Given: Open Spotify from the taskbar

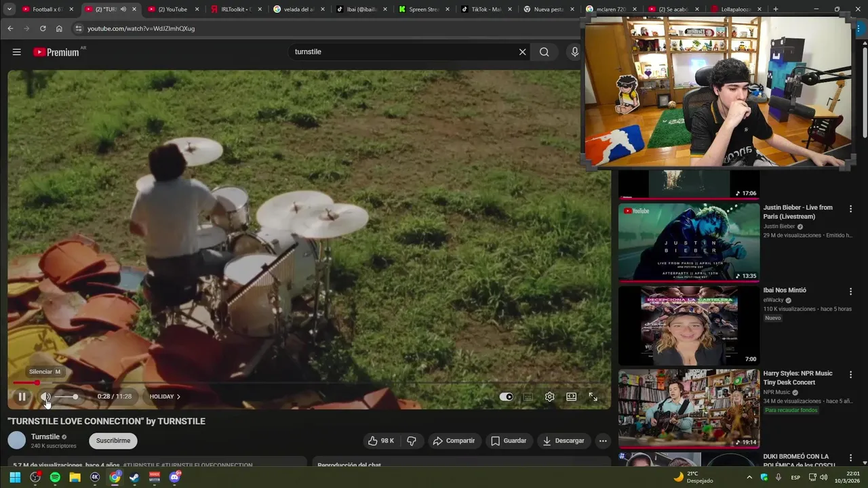Looking at the screenshot, I should tap(55, 477).
